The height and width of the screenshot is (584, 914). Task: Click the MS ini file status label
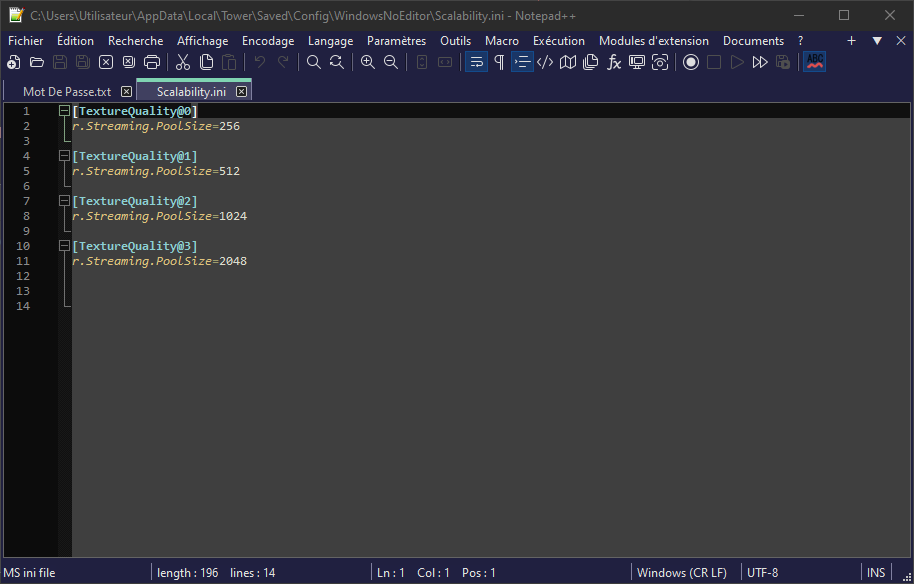pyautogui.click(x=29, y=573)
